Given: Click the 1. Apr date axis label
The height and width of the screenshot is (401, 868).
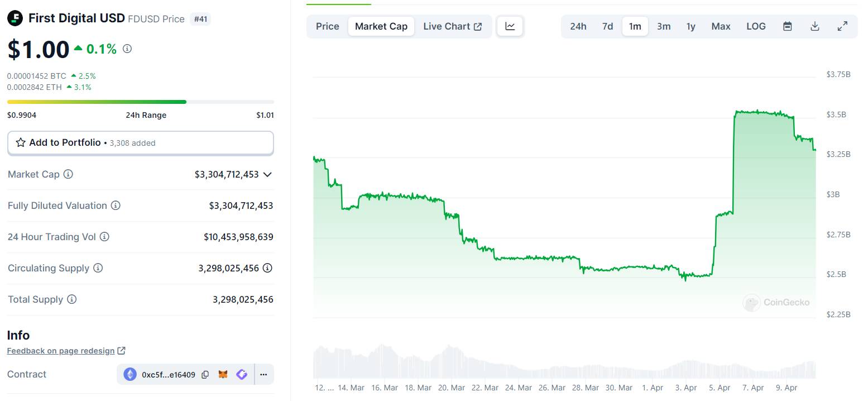Looking at the screenshot, I should pyautogui.click(x=653, y=388).
